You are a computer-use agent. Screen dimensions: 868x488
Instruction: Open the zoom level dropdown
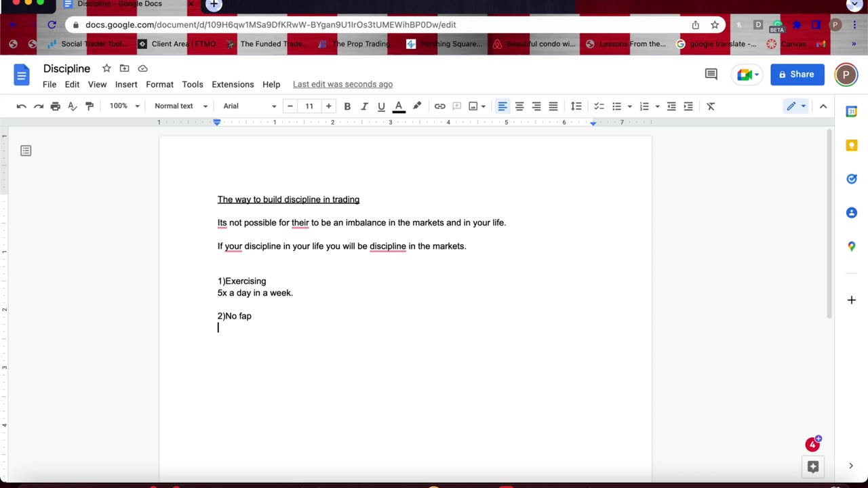pos(124,106)
